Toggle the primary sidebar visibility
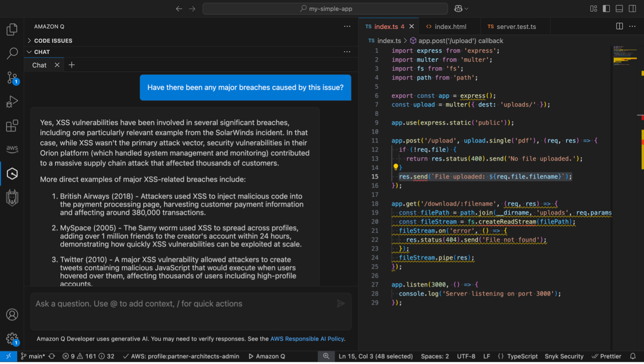The height and width of the screenshot is (364, 644). pyautogui.click(x=606, y=8)
